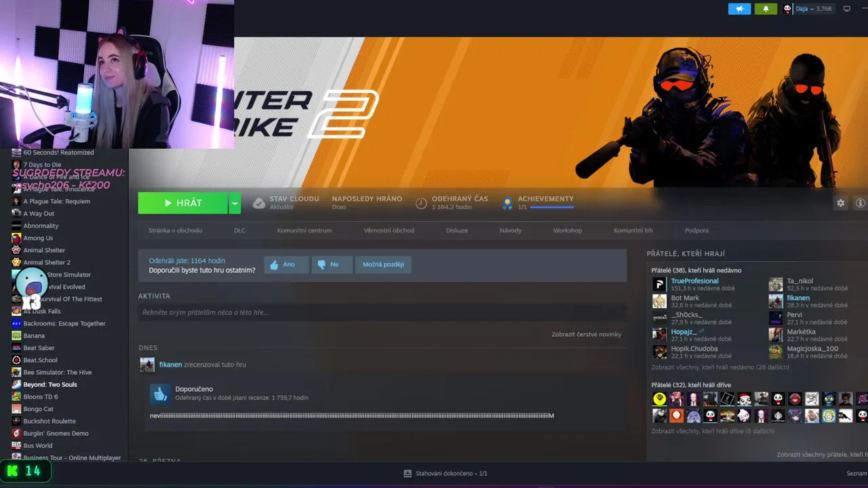The image size is (868, 488).
Task: Click the Beat Saber game icon
Action: click(16, 348)
